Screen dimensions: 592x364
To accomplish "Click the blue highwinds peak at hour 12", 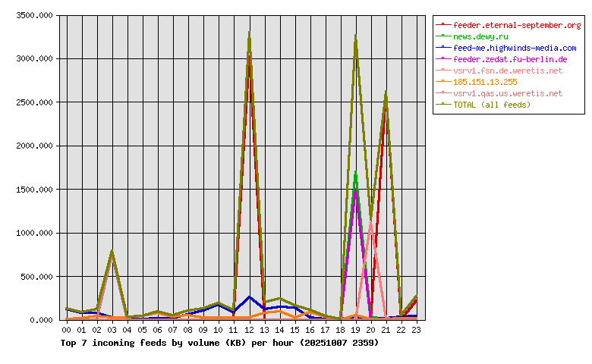I will pyautogui.click(x=249, y=297).
